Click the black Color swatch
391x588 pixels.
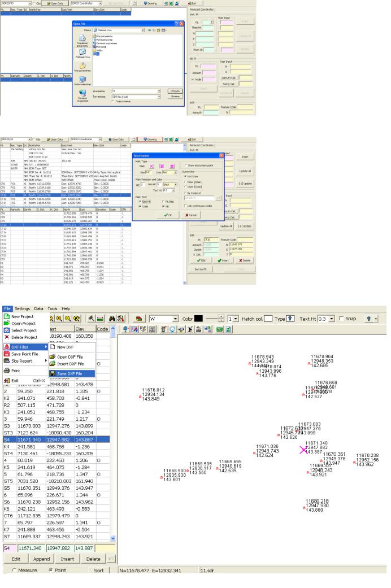pyautogui.click(x=198, y=319)
